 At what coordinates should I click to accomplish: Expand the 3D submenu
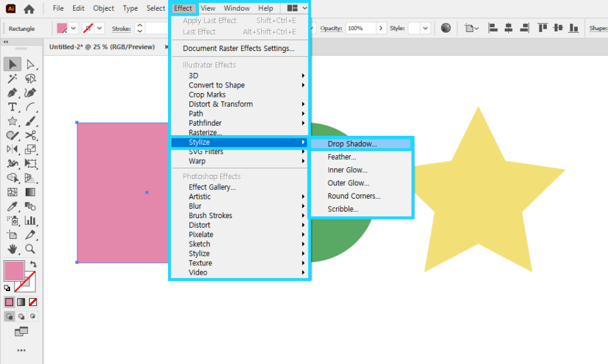(x=239, y=75)
